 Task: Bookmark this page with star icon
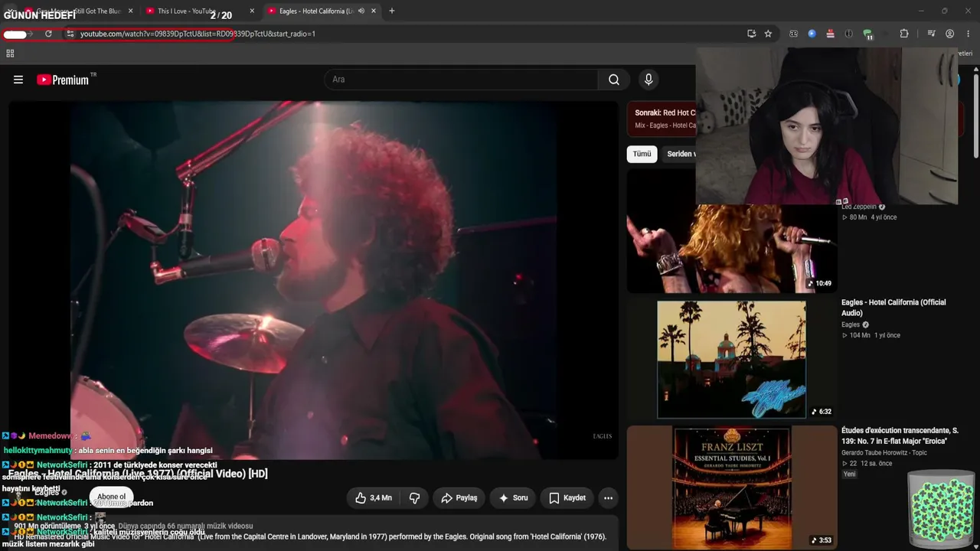768,34
